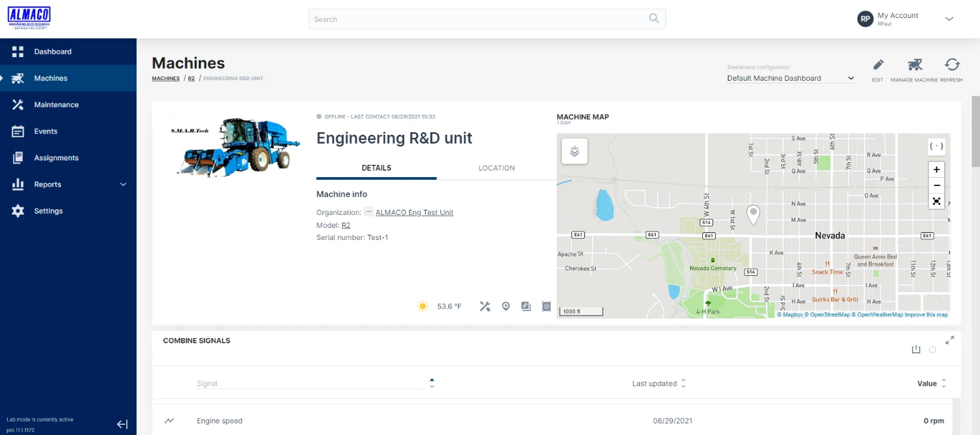Viewport: 980px width, 435px height.
Task: Open the Dashboard configuration dropdown
Action: click(x=790, y=78)
